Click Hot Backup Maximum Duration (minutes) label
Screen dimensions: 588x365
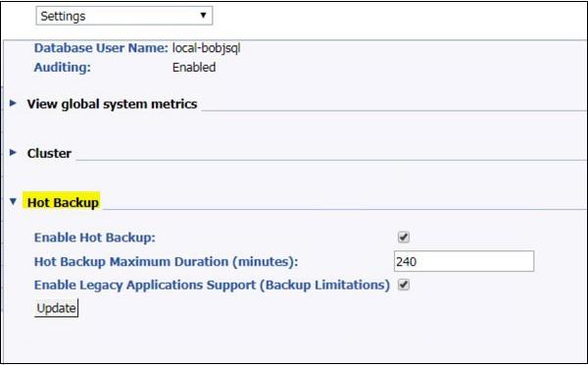(166, 261)
